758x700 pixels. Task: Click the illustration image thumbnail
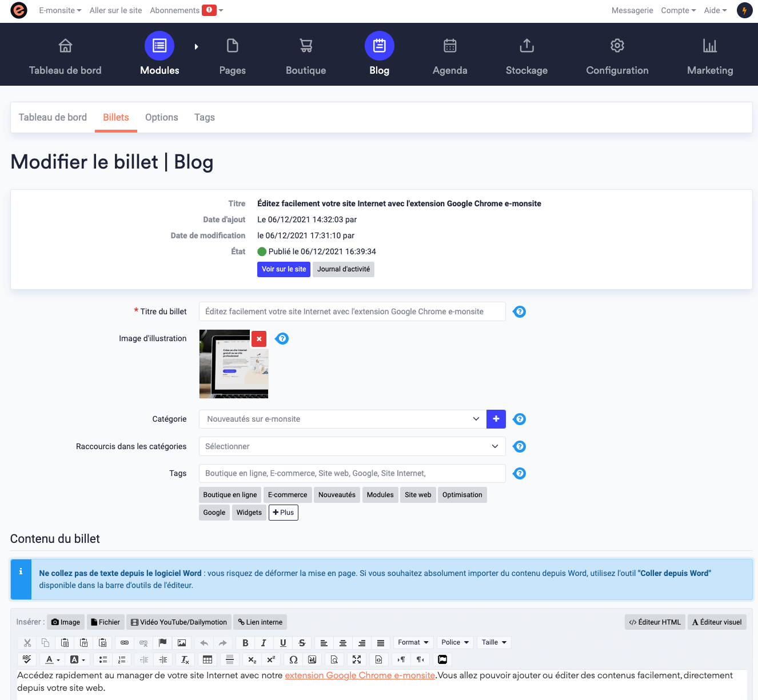234,364
